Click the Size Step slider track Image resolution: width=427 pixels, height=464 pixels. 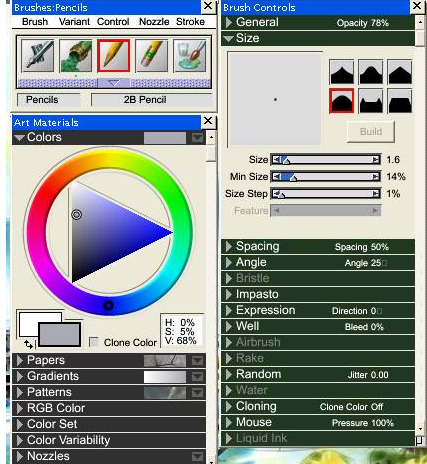tap(325, 193)
